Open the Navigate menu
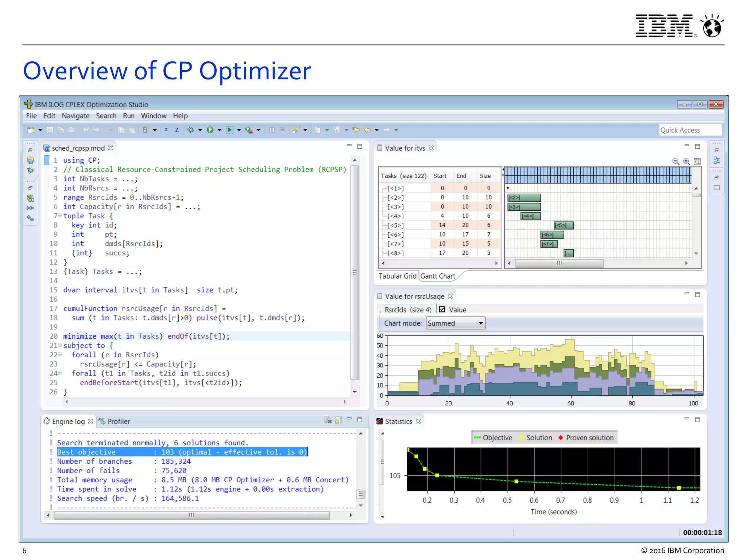 pyautogui.click(x=76, y=116)
